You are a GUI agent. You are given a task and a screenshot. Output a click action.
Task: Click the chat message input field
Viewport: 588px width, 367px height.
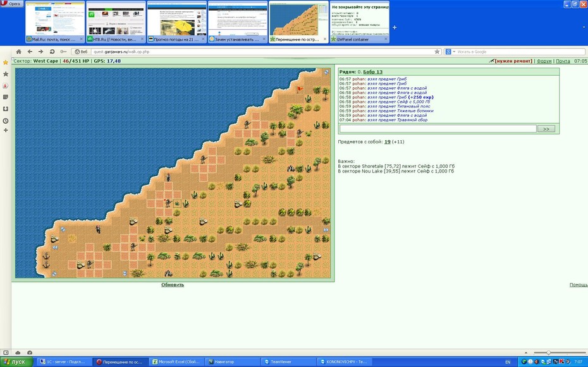point(438,128)
